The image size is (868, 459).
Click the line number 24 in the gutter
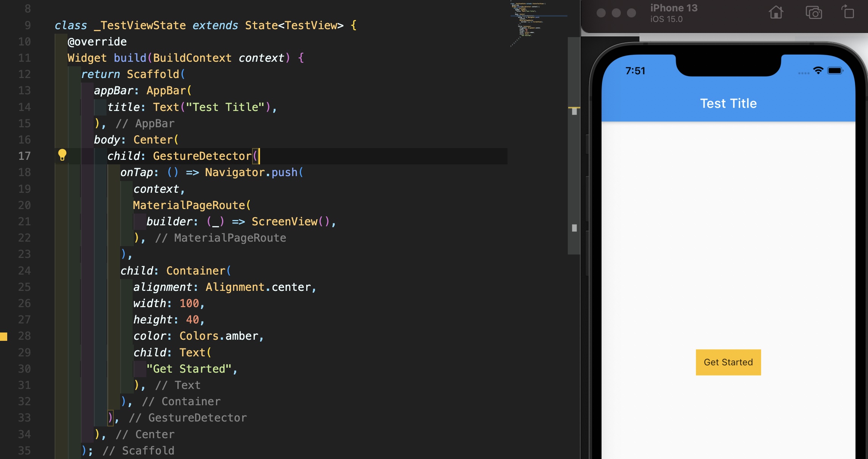(24, 271)
